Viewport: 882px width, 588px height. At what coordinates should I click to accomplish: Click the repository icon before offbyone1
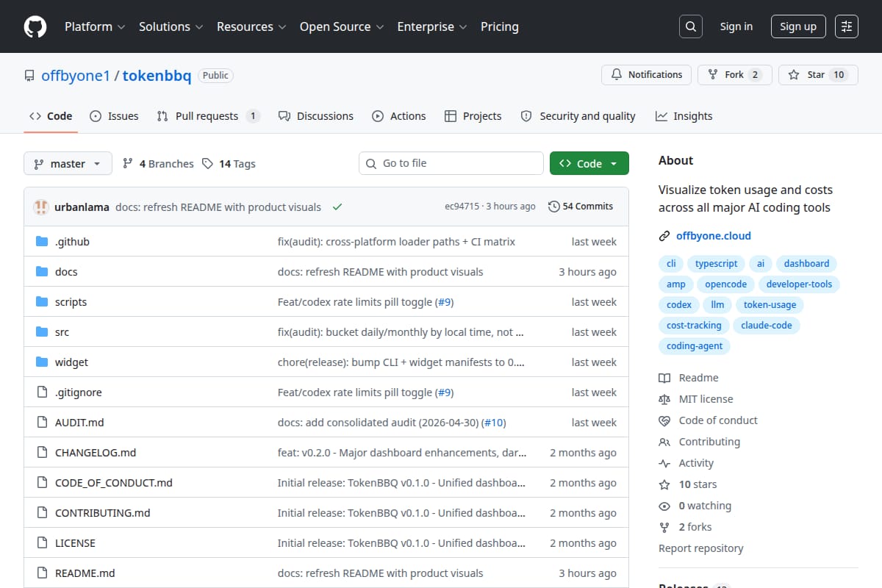[x=29, y=76]
